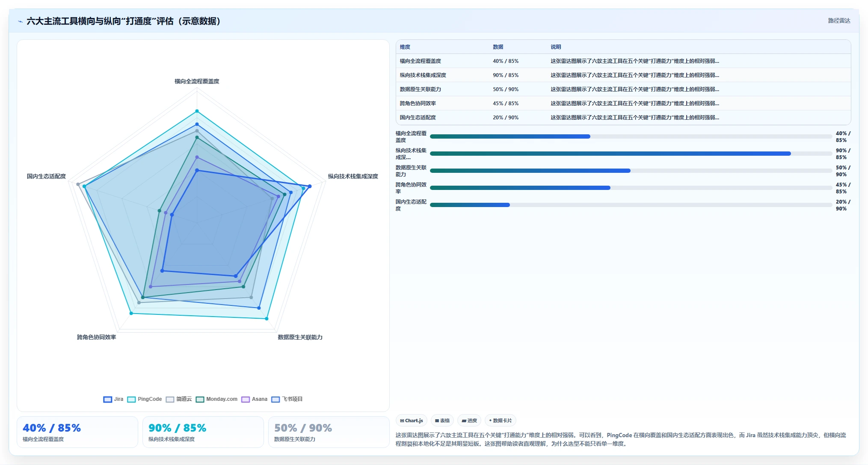Select the 国内生态适配度 table row
Image resolution: width=868 pixels, height=465 pixels.
click(623, 118)
